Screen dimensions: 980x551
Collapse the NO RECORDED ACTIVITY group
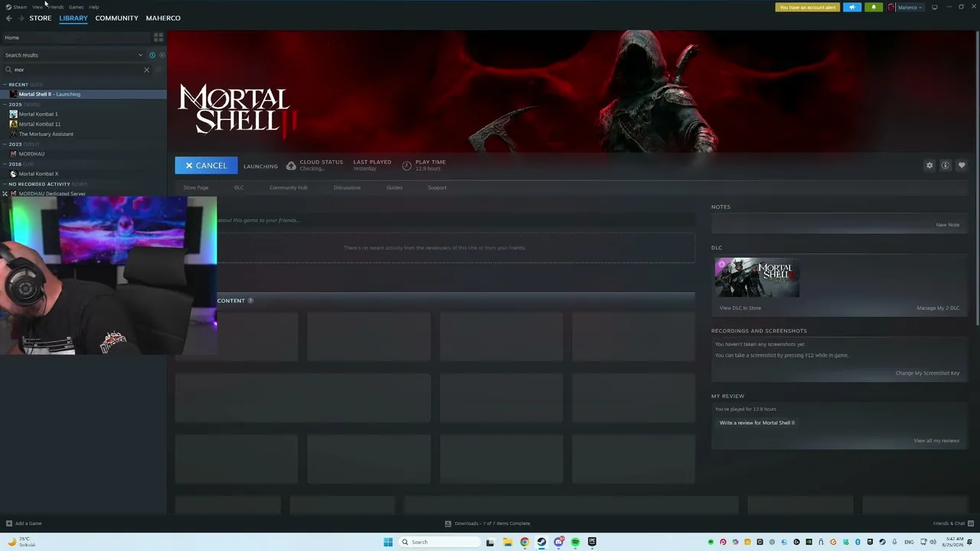5,184
